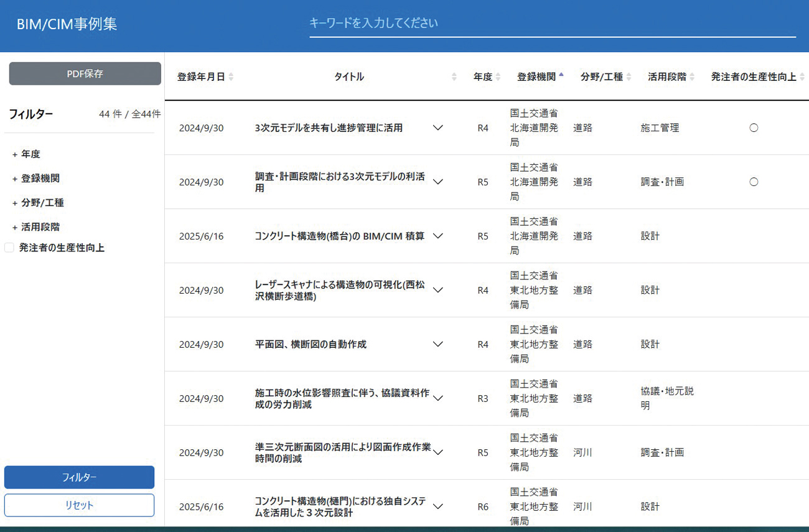Sort table by 年度 column icon

[498, 77]
